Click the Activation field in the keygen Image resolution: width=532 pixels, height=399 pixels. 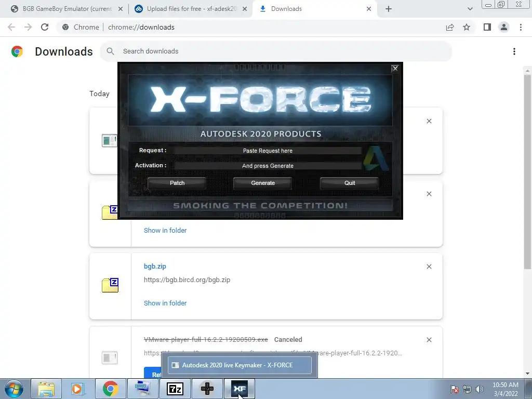pyautogui.click(x=268, y=166)
